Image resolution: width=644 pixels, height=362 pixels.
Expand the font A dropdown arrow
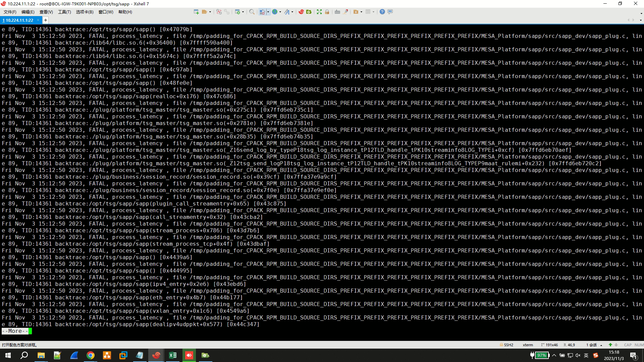292,12
